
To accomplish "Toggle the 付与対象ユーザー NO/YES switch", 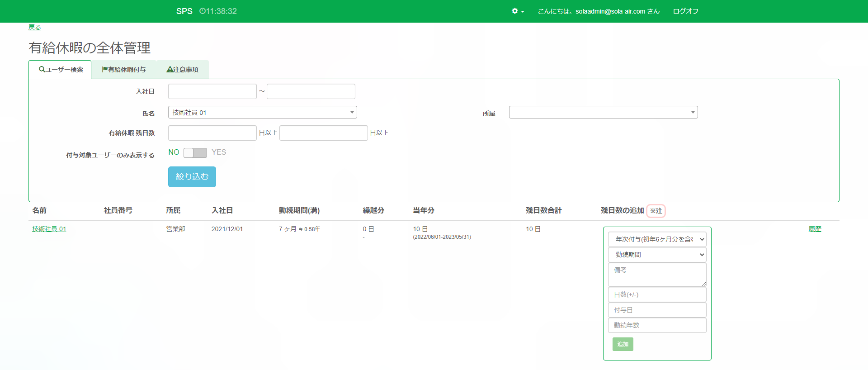I will pos(195,153).
